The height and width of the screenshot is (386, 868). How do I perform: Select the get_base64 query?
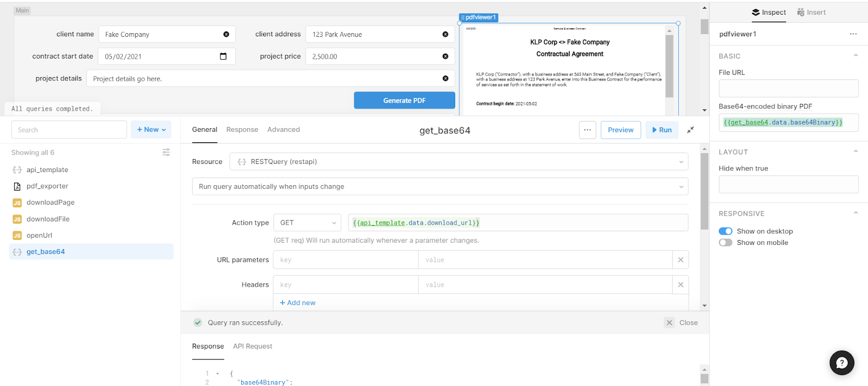click(91, 252)
